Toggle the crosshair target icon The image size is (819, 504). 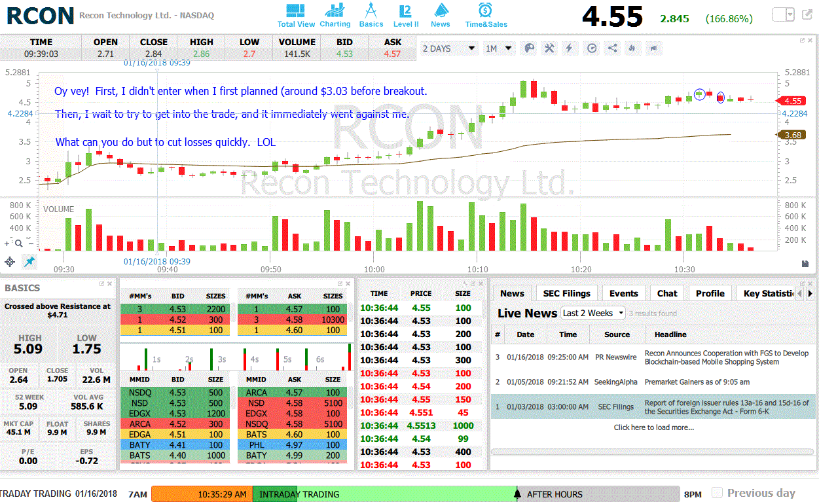[x=10, y=262]
